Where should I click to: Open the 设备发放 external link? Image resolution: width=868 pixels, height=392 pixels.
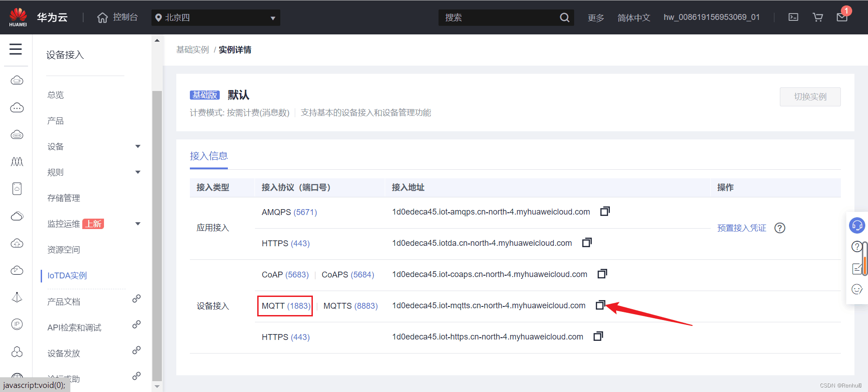coord(64,354)
